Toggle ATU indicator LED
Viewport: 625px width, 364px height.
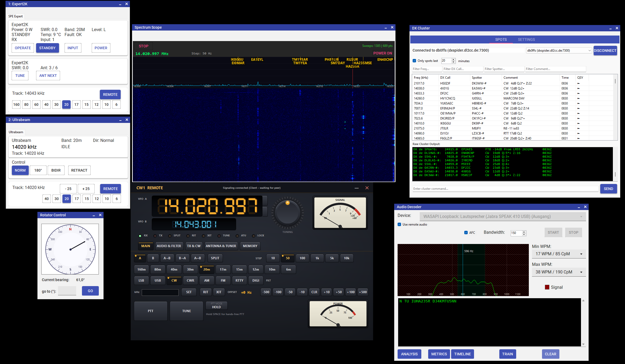coord(237,236)
